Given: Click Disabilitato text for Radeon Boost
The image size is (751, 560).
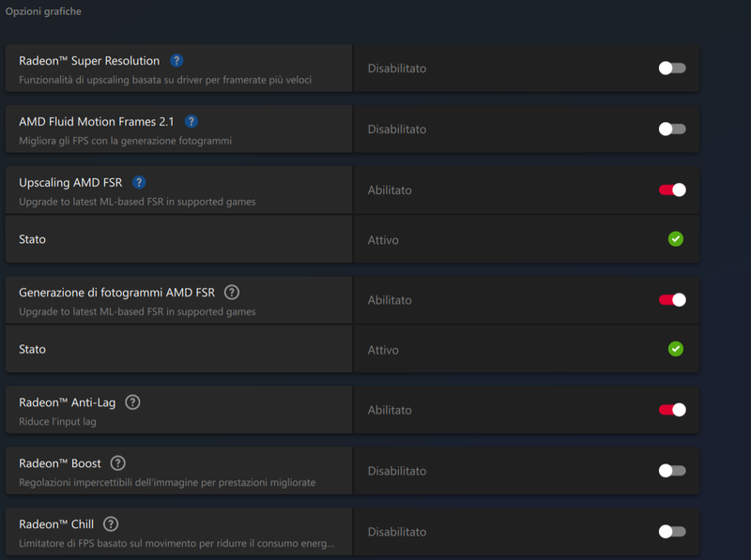Looking at the screenshot, I should pos(396,471).
